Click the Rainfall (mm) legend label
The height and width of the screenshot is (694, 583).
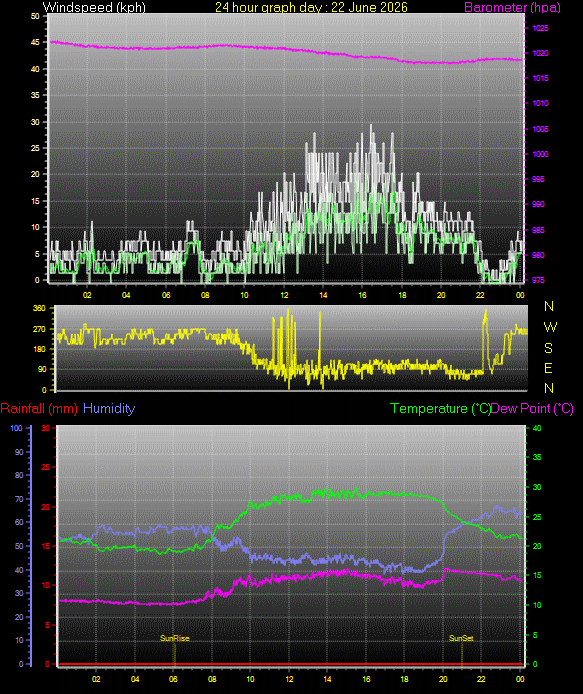[x=39, y=409]
